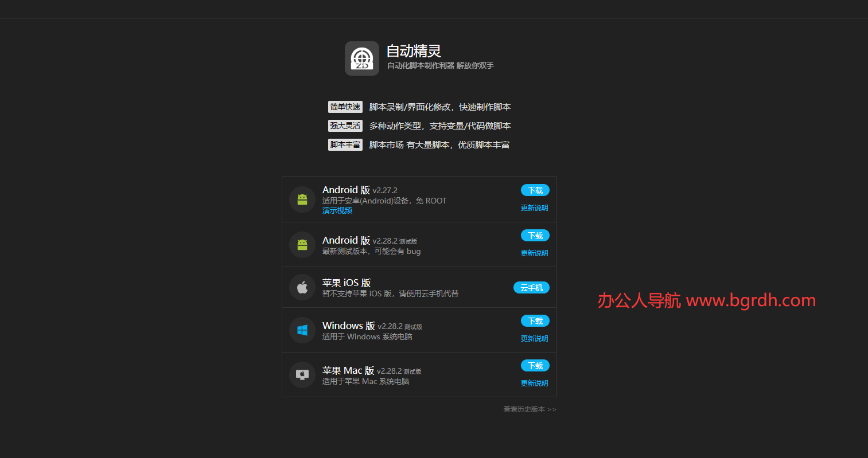View 更新说明 for Mac version
Screen dimensions: 868x458
534,383
